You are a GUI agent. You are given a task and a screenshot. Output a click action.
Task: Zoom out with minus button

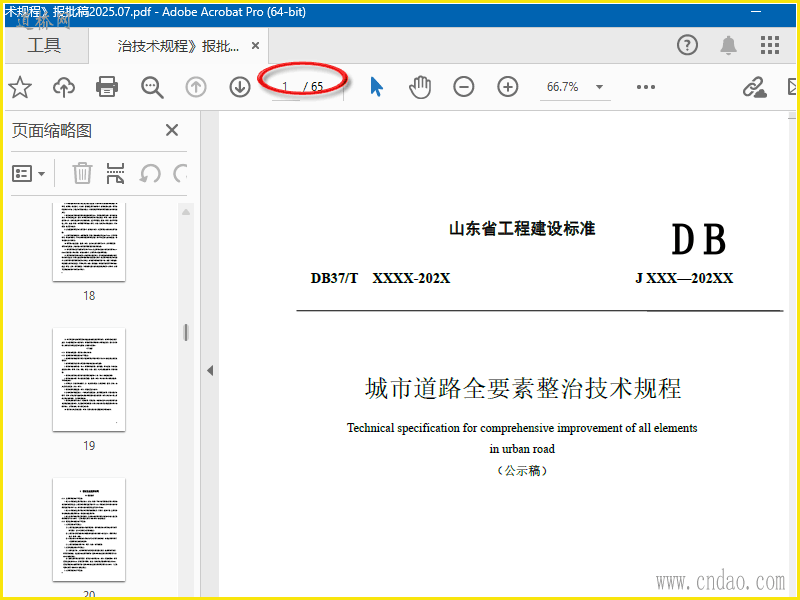click(464, 87)
